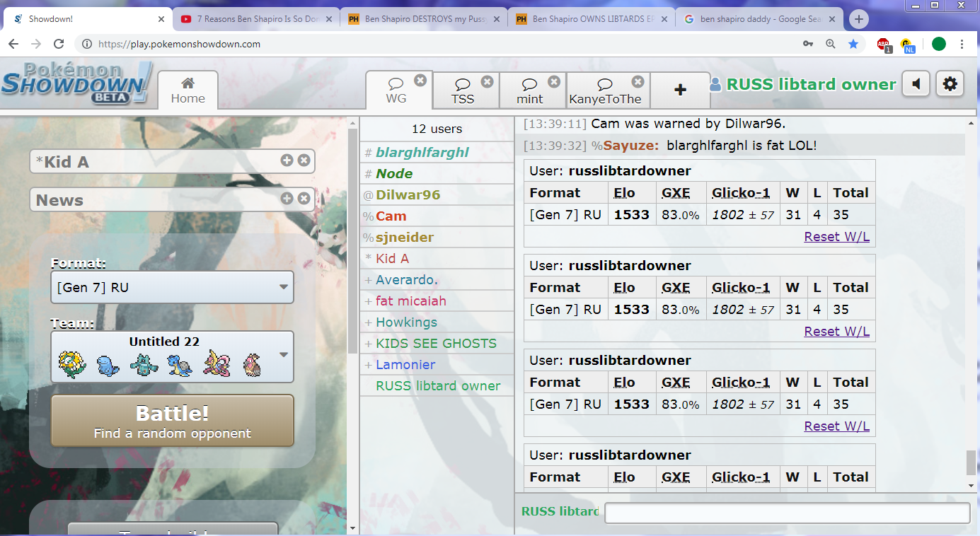Close the KanyeToThe chat room tab
The height and width of the screenshot is (536, 980).
coord(638,81)
